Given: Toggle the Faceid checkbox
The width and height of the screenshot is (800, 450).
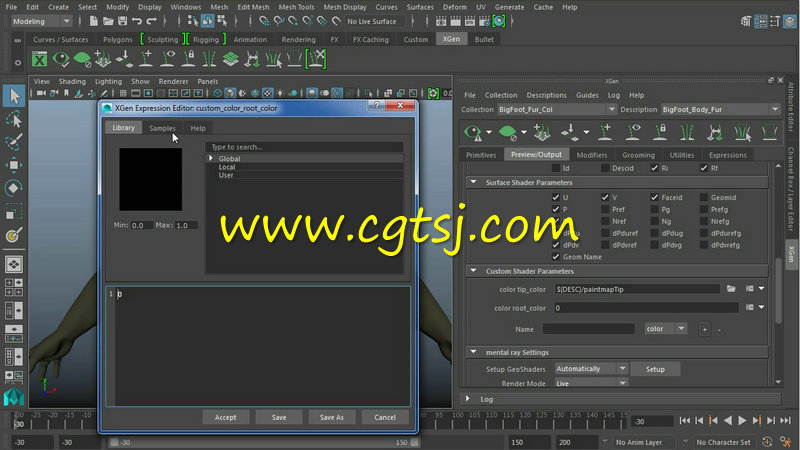Looking at the screenshot, I should pos(655,197).
